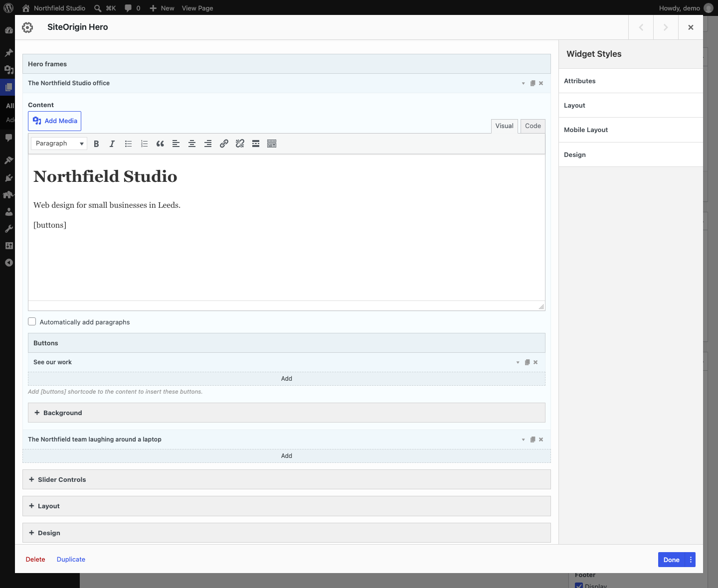Open the Paragraph format dropdown

click(59, 144)
